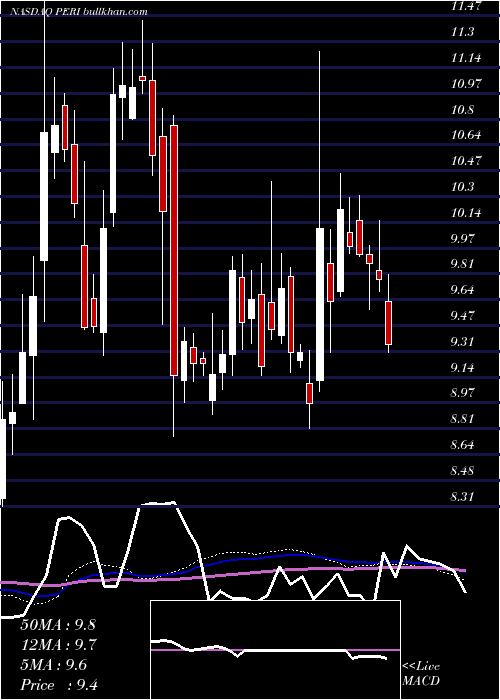This screenshot has width=500, height=700.
Task: Select the 8.81 price axis label
Action: [x=464, y=419]
